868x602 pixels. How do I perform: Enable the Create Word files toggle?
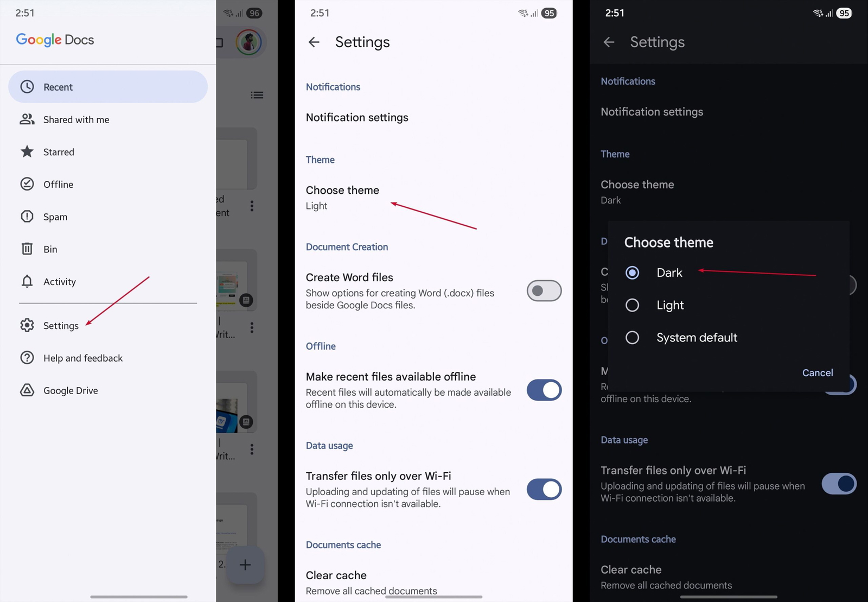pyautogui.click(x=544, y=291)
